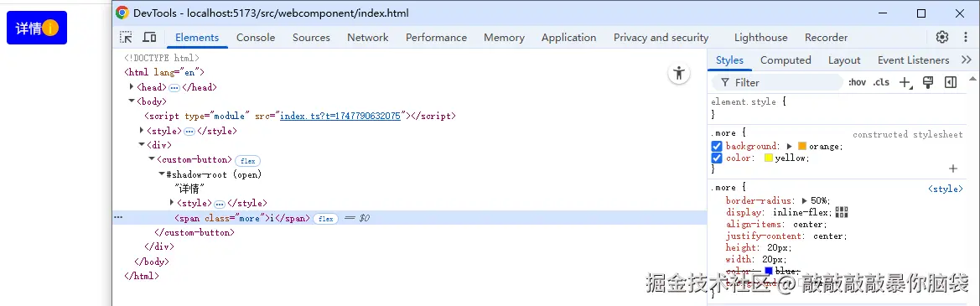Image resolution: width=980 pixels, height=306 pixels.
Task: Switch to the Console tab
Action: [x=256, y=38]
